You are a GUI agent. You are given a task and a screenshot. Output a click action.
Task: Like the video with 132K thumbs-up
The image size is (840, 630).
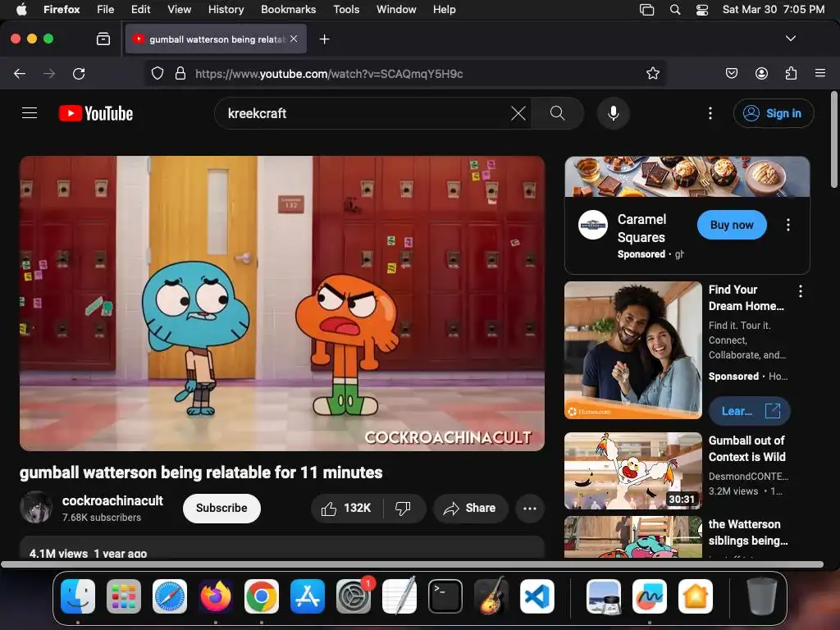point(347,508)
